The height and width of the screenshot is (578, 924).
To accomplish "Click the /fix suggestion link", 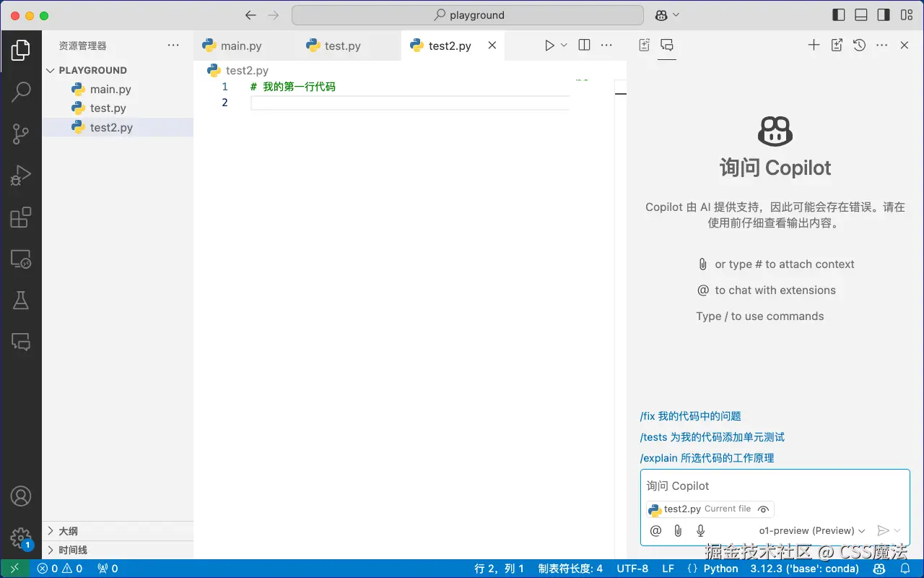I will 691,416.
